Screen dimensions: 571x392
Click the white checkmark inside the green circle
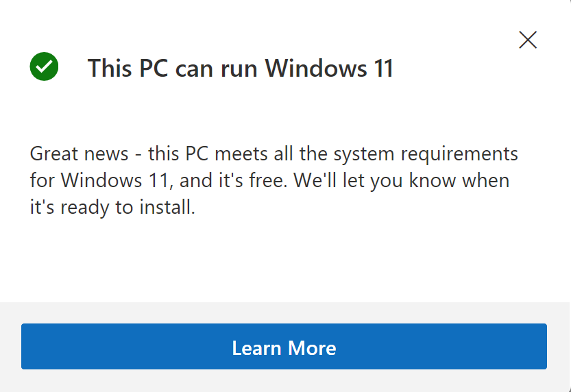point(45,67)
